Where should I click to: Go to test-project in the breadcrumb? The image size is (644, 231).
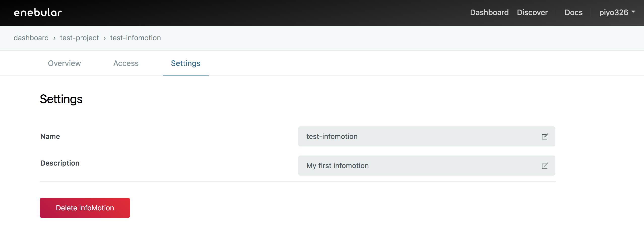79,38
